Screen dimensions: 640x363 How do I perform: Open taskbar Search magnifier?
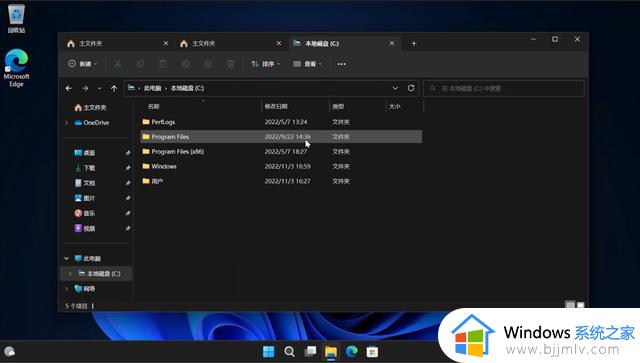coord(289,352)
